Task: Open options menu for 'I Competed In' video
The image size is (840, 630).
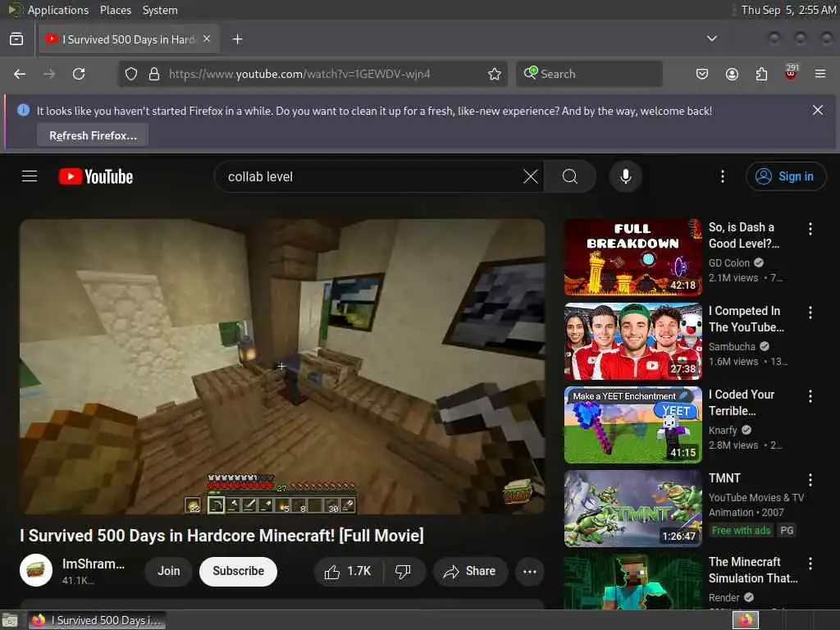Action: tap(810, 313)
